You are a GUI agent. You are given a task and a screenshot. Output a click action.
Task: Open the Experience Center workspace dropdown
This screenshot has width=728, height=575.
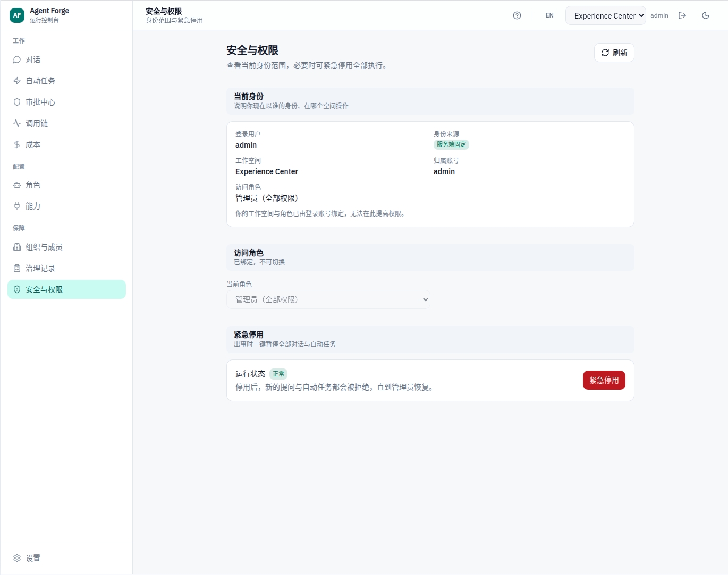tap(606, 15)
